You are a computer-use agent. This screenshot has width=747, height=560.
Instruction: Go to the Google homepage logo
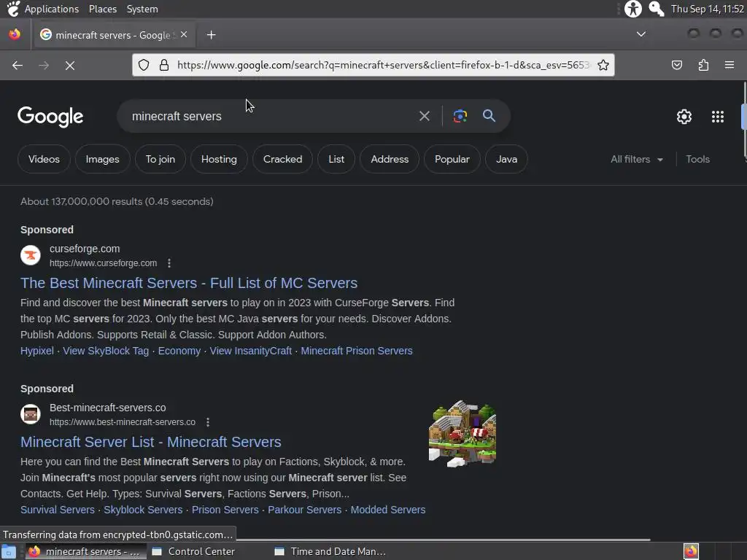pos(50,117)
